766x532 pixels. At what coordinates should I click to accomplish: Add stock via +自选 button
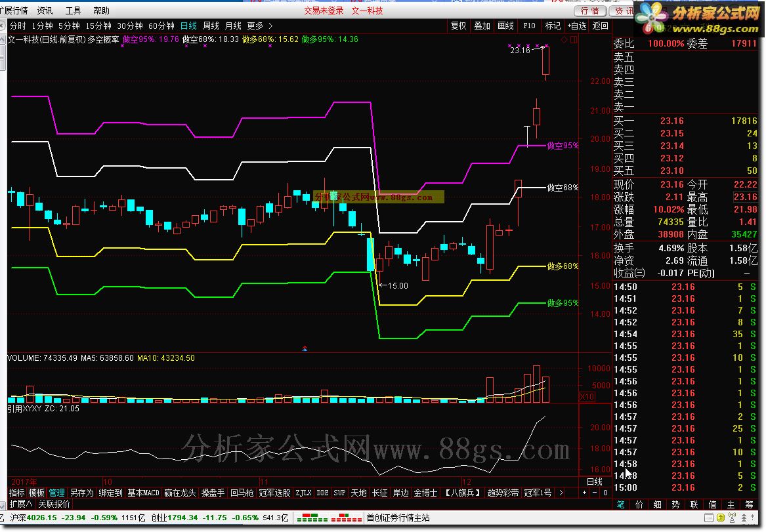pos(577,26)
